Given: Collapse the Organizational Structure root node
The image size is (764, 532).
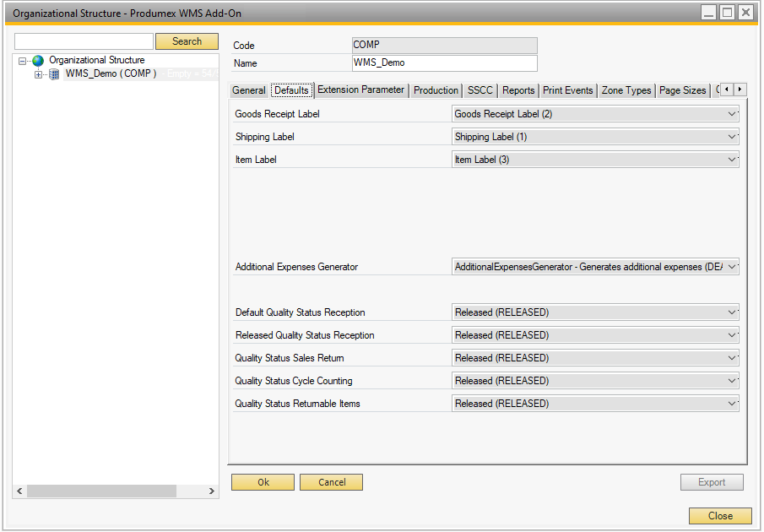Looking at the screenshot, I should point(23,61).
